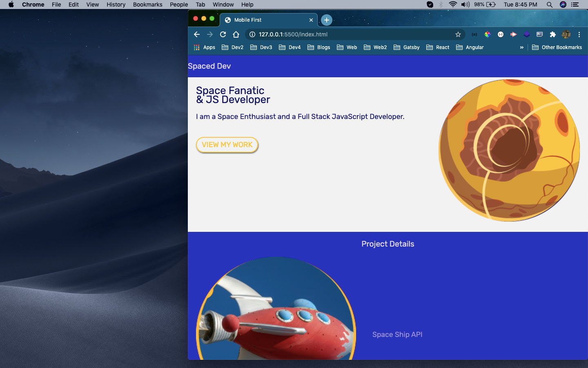This screenshot has height=368, width=588.
Task: Expand hidden bookmarks with double chevron
Action: coord(521,47)
